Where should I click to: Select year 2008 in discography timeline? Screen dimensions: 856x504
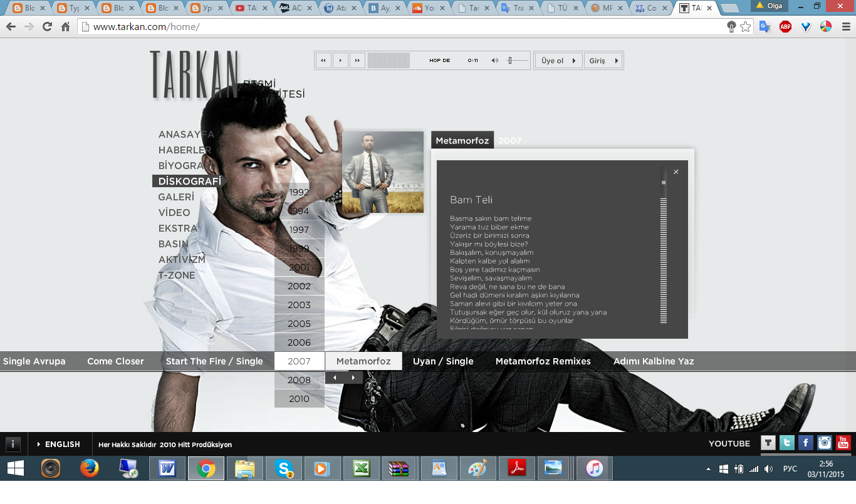[x=300, y=380]
